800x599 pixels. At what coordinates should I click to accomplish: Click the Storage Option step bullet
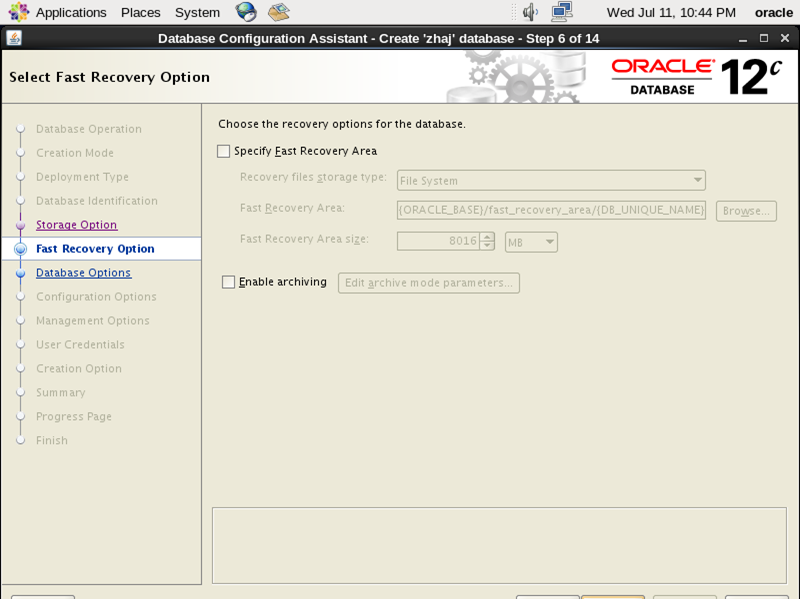20,225
